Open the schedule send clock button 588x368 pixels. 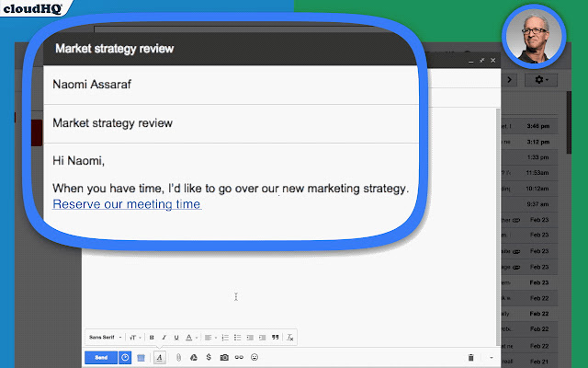(125, 358)
